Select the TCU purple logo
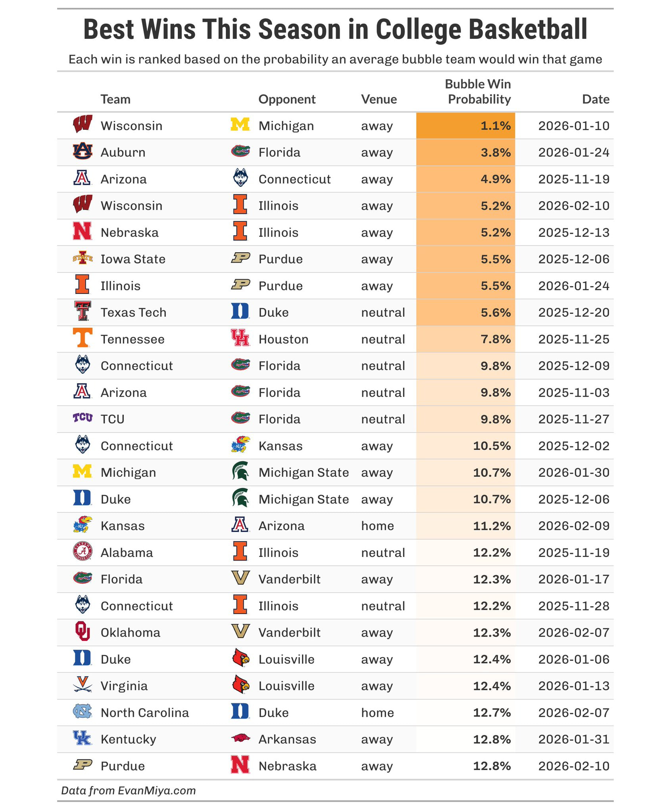Image resolution: width=669 pixels, height=812 pixels. click(83, 418)
